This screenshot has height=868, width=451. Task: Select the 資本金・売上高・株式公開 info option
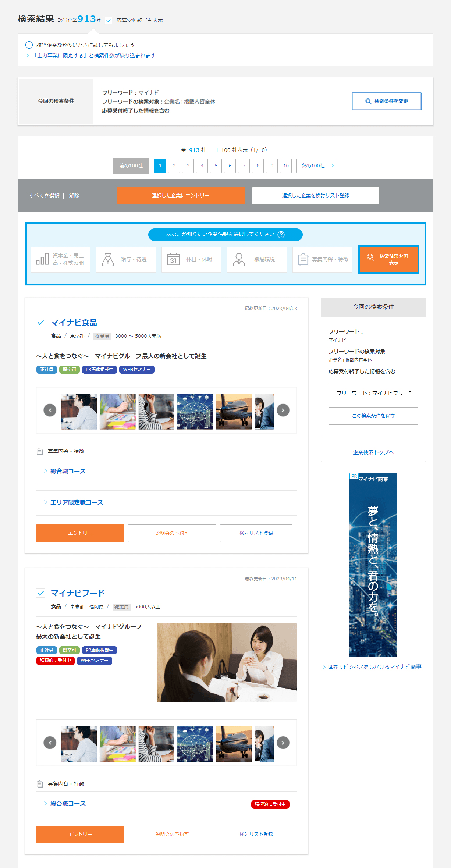(x=60, y=260)
